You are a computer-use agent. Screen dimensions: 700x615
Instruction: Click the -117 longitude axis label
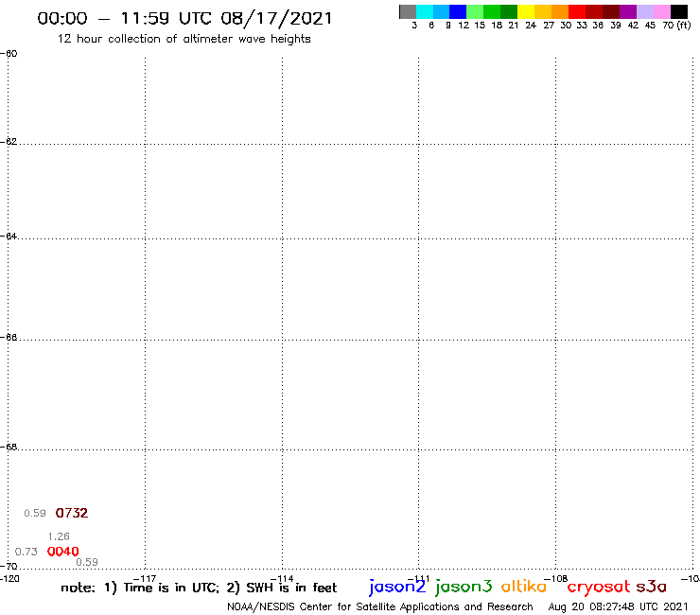click(x=145, y=579)
